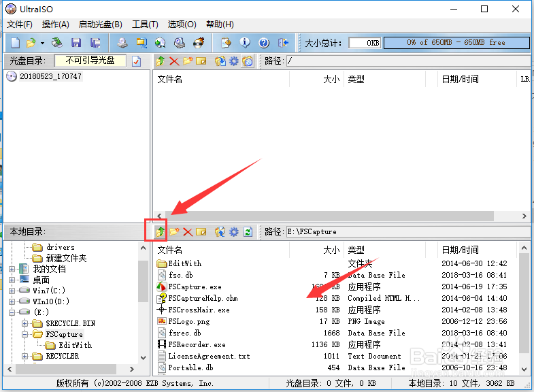This screenshot has width=534, height=392.
Task: Click the Make CD/DVD image icon
Action: coord(122,43)
